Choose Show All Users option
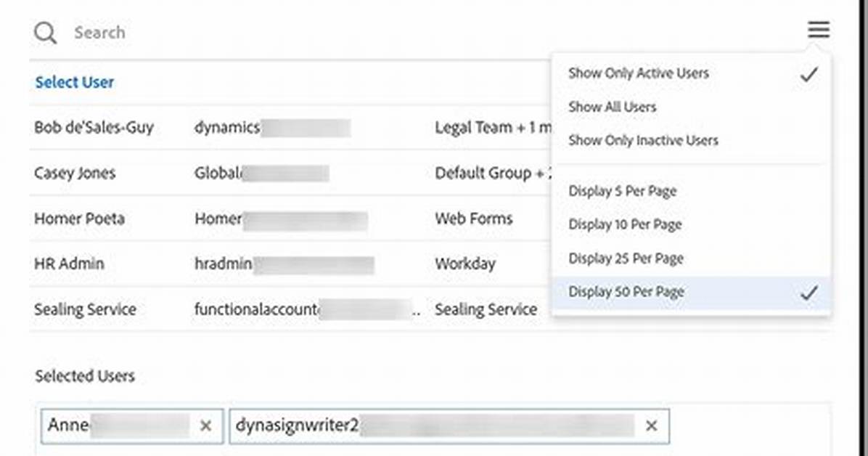Image resolution: width=868 pixels, height=456 pixels. pyautogui.click(x=692, y=107)
